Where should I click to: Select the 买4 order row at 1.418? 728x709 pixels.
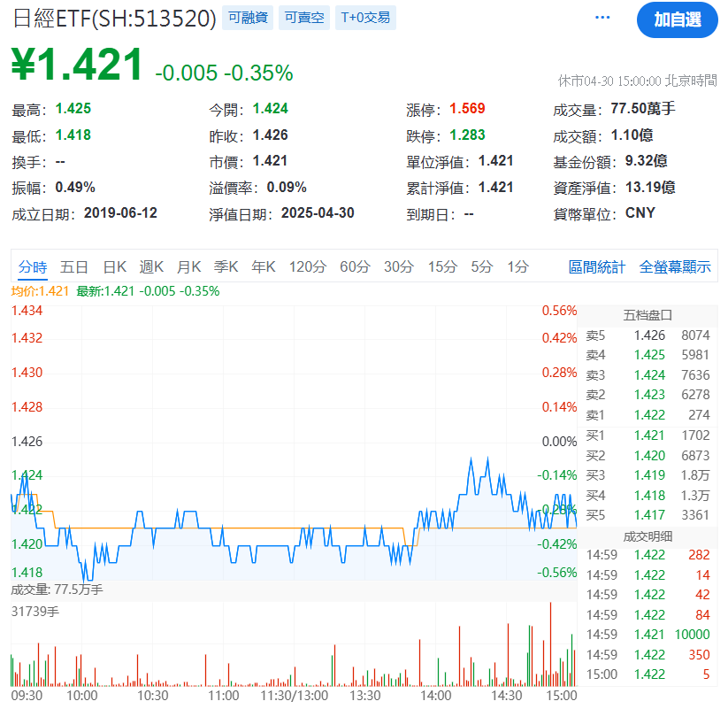pyautogui.click(x=648, y=496)
